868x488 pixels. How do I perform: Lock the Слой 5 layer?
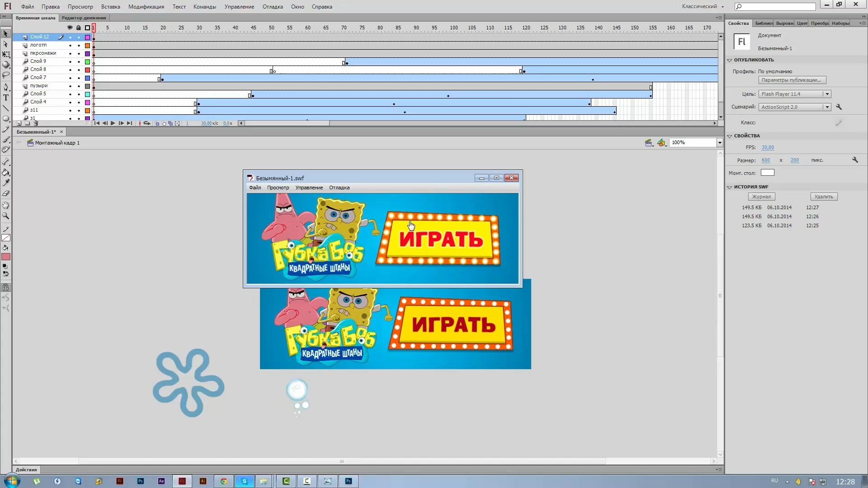pyautogui.click(x=79, y=94)
